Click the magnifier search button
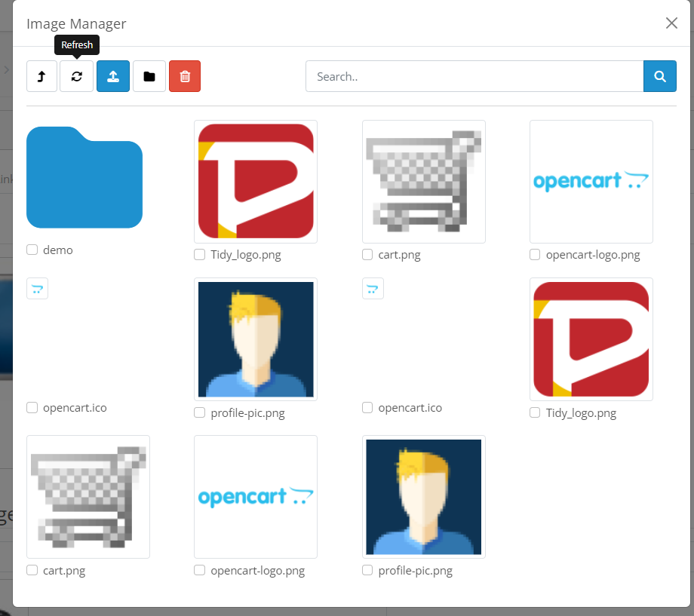Screen dimensions: 694x616 660,76
